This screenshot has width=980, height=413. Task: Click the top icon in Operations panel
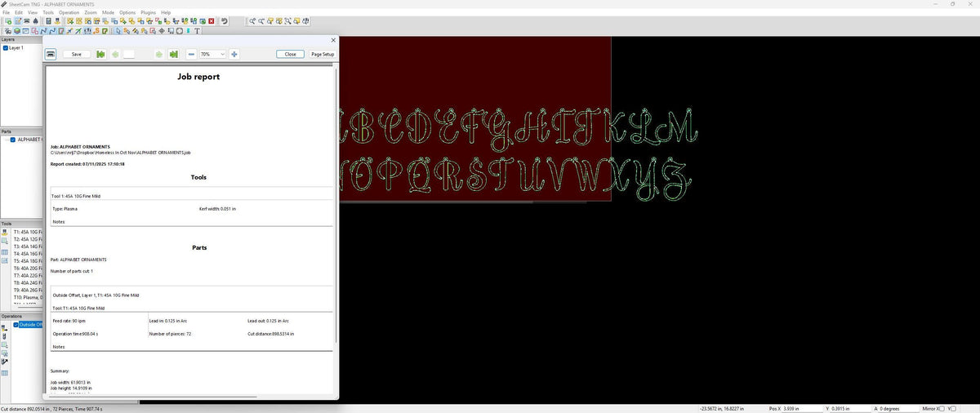pyautogui.click(x=4, y=328)
